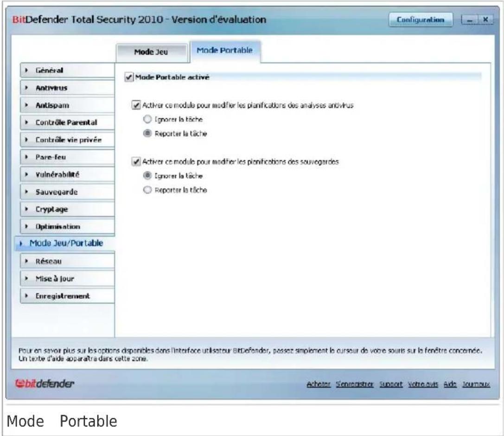
Task: Expand the Vulnérabilité section arrow
Action: 27,174
